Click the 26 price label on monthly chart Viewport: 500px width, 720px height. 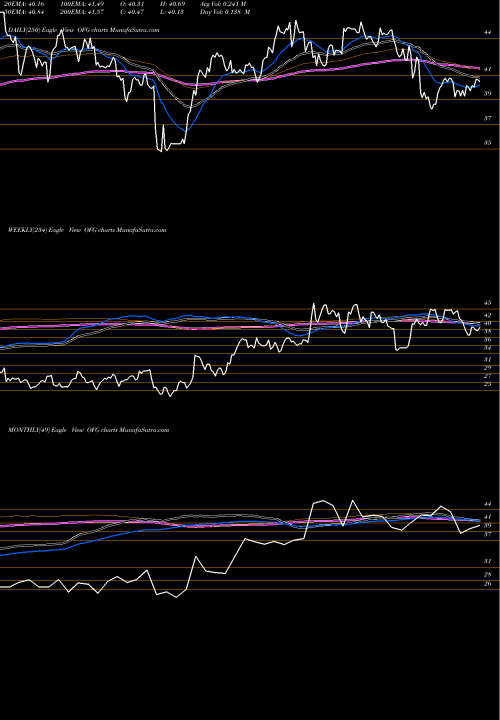(x=488, y=584)
